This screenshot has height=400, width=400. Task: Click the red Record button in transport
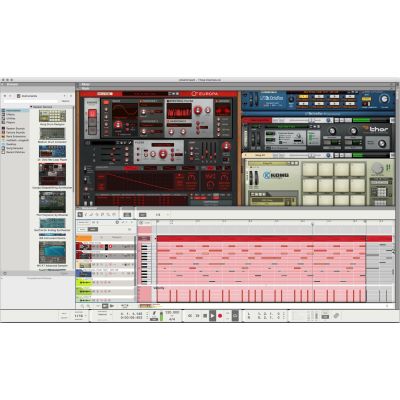[220, 315]
